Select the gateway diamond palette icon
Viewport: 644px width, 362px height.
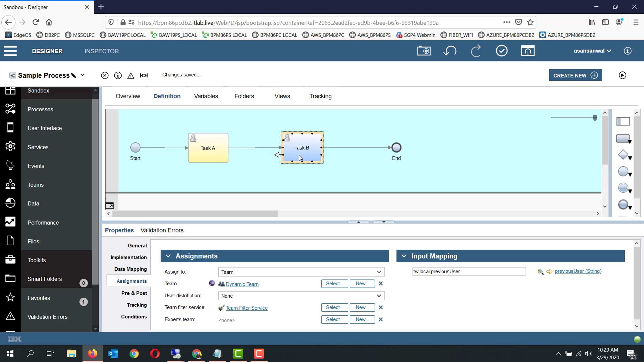point(624,155)
